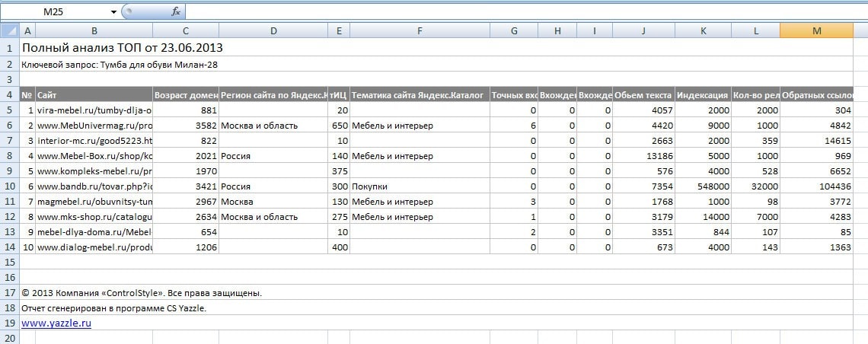Select column F header
The width and height of the screenshot is (868, 344).
(420, 31)
